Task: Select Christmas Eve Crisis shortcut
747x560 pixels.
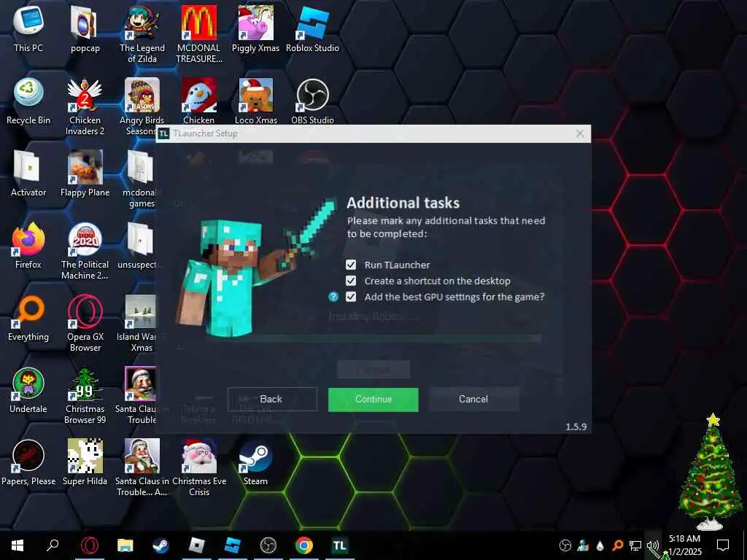Action: (198, 469)
